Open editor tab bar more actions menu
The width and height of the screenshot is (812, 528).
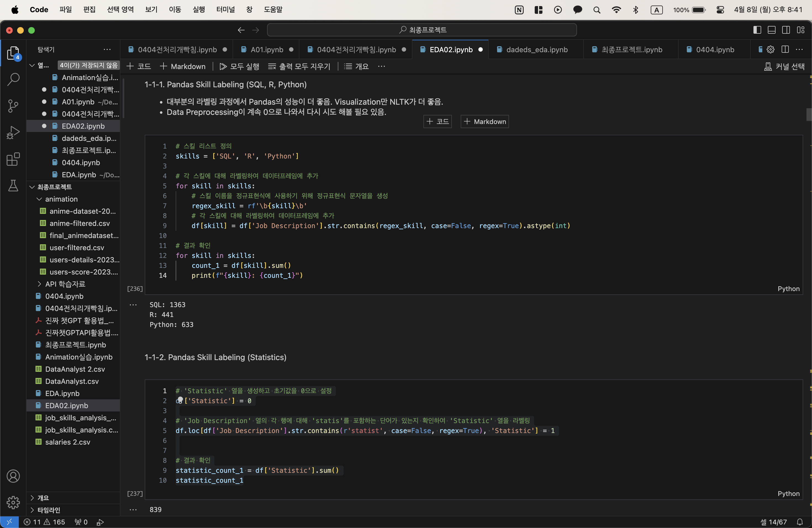click(x=799, y=49)
